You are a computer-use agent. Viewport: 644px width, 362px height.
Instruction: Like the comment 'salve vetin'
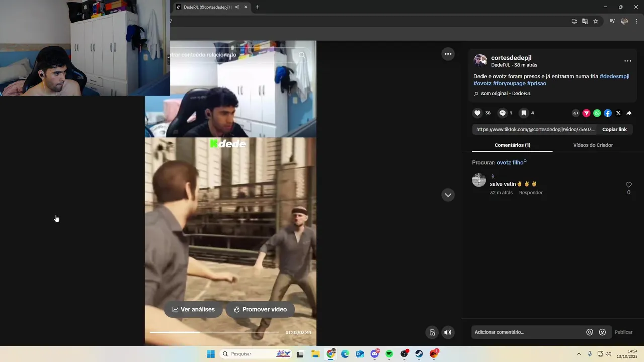tap(628, 185)
